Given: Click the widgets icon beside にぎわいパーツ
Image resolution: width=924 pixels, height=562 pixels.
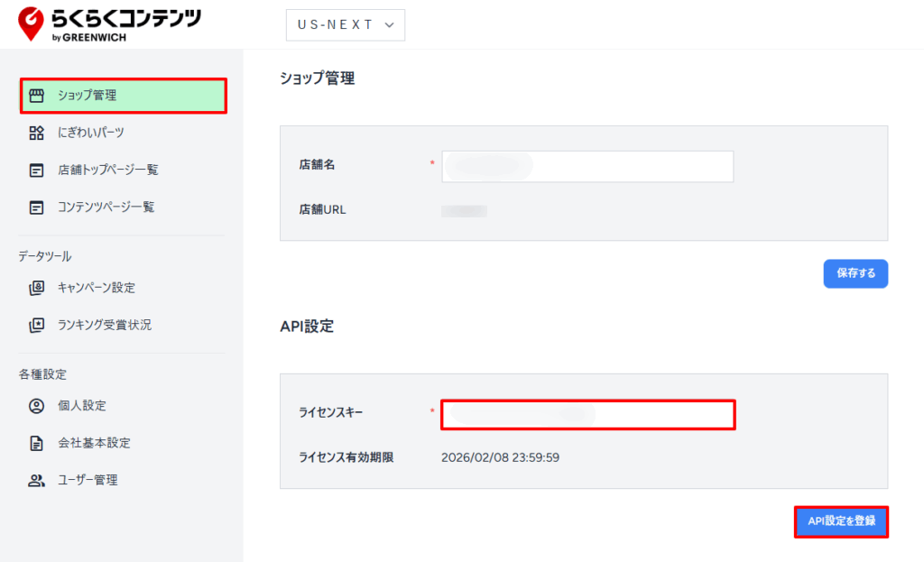Looking at the screenshot, I should [x=36, y=133].
